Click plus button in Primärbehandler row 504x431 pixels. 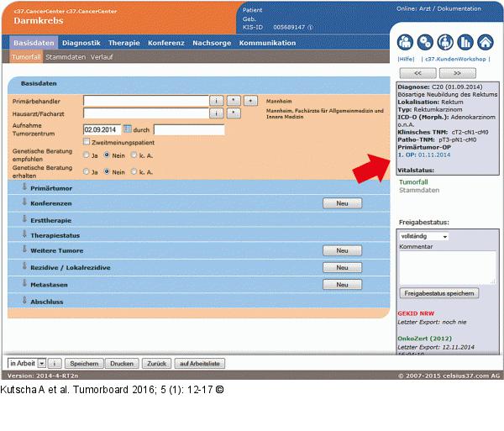click(250, 101)
